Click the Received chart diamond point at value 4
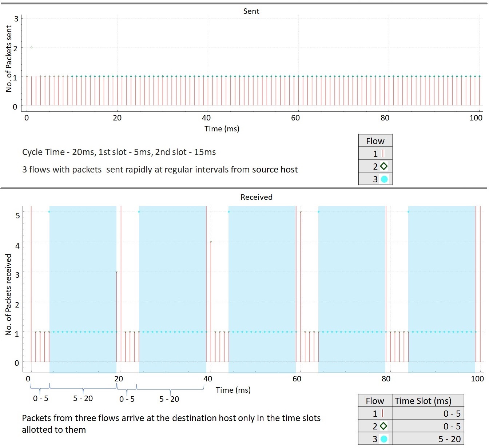 (x=211, y=242)
